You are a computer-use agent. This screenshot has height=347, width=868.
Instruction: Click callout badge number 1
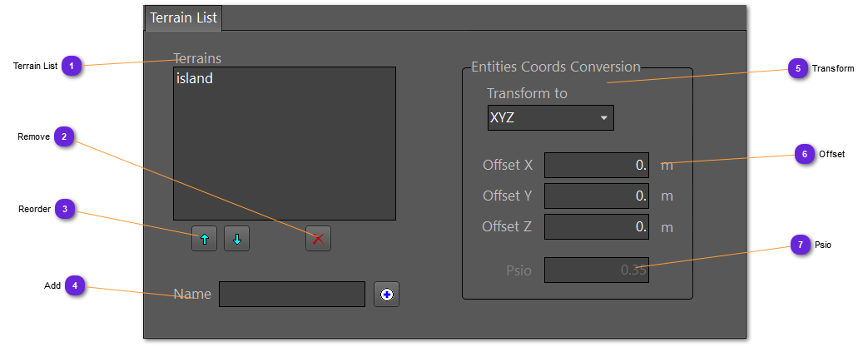(72, 66)
